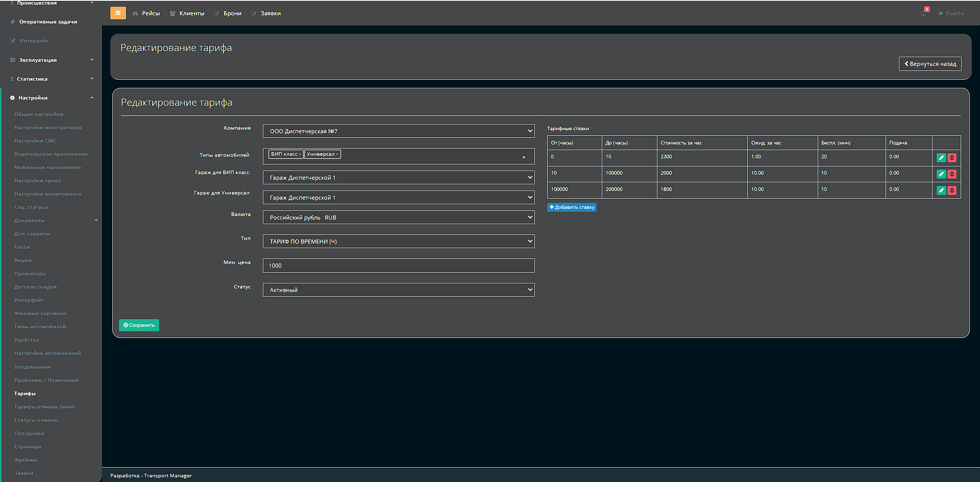
Task: Open Проблемы / Пожелания in the sidebar
Action: tap(46, 380)
